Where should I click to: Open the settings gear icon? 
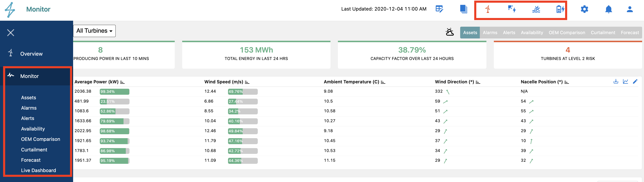tap(584, 9)
